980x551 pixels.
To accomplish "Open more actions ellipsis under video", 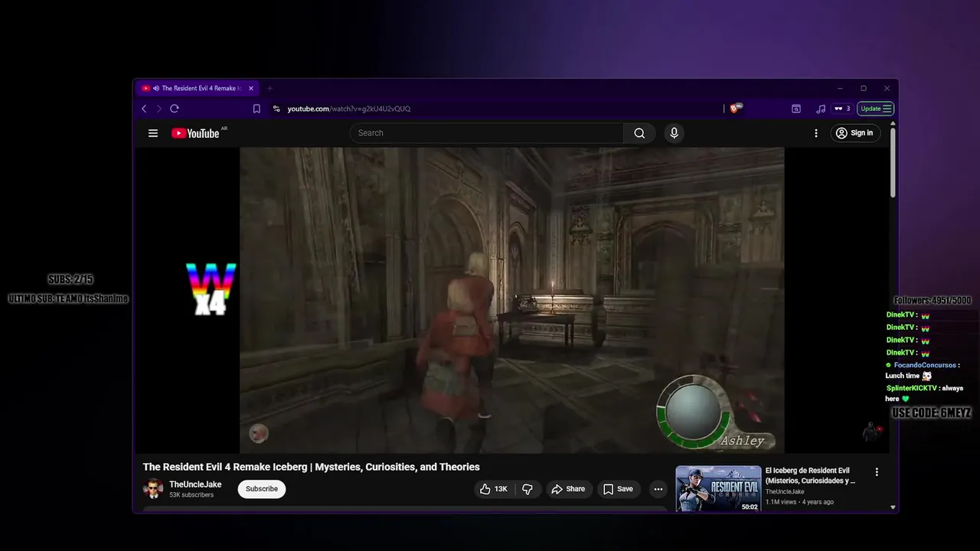I will (658, 489).
